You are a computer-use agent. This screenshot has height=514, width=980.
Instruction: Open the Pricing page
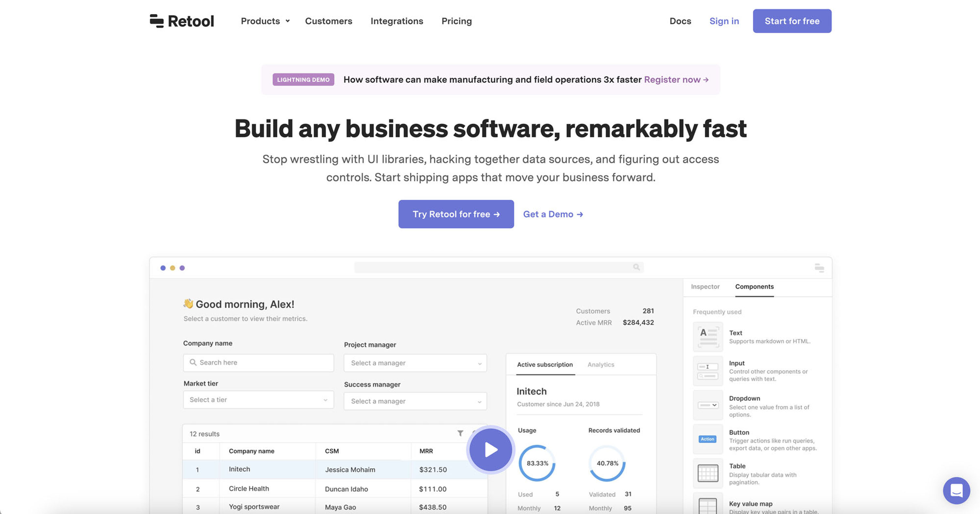click(457, 21)
